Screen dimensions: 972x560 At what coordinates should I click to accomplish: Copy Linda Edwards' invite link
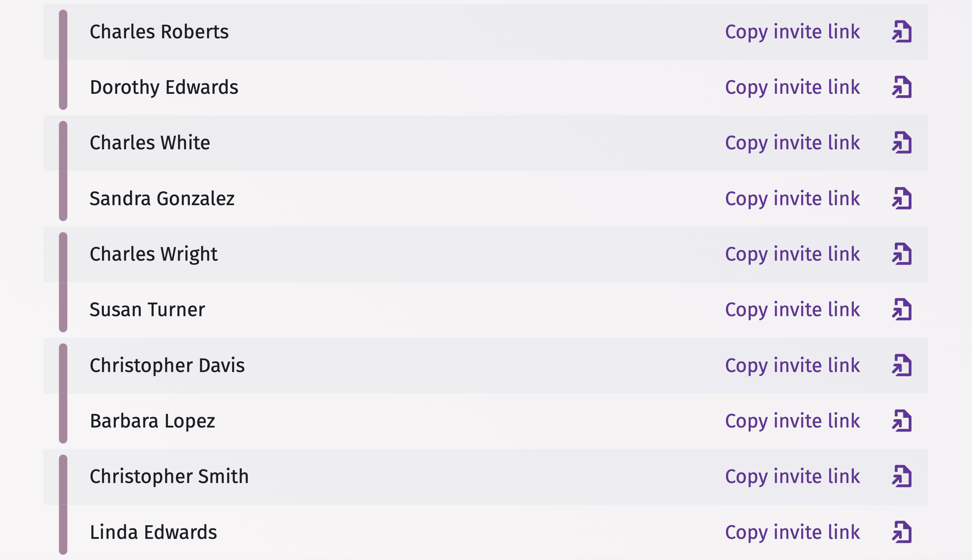792,532
